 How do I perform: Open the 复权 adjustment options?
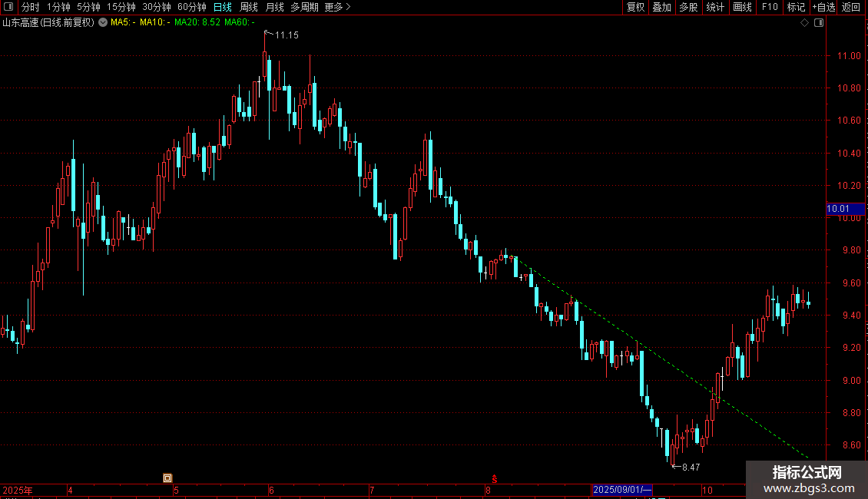pyautogui.click(x=635, y=7)
